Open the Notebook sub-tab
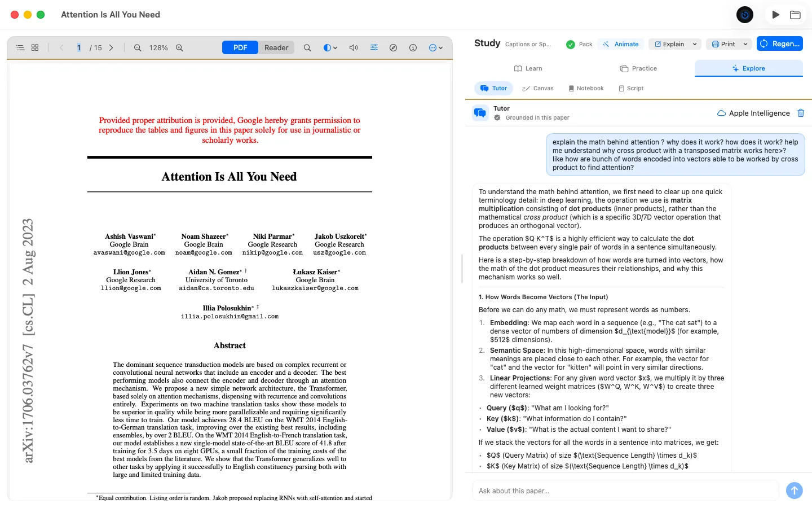 [586, 89]
